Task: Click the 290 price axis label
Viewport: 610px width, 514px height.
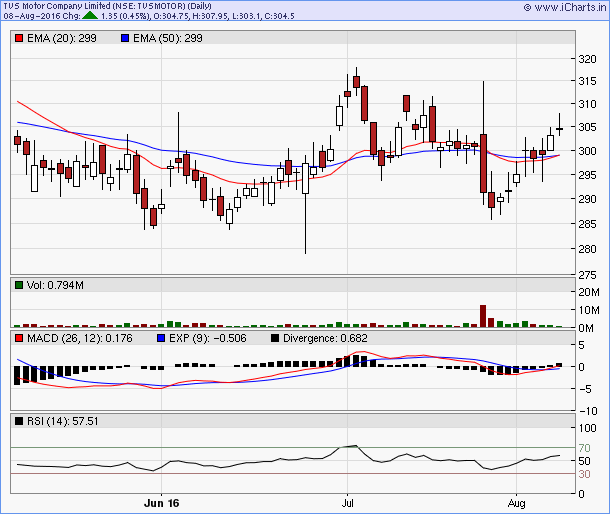Action: [x=587, y=199]
